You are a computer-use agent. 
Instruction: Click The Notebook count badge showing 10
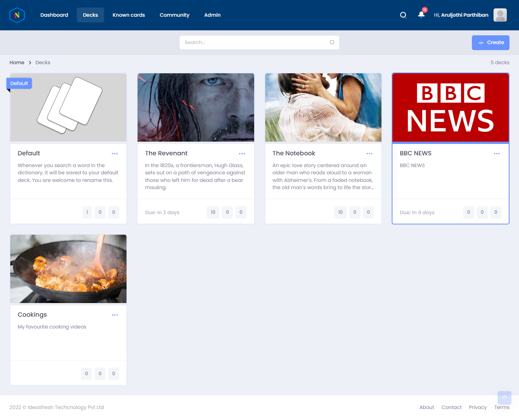point(340,212)
